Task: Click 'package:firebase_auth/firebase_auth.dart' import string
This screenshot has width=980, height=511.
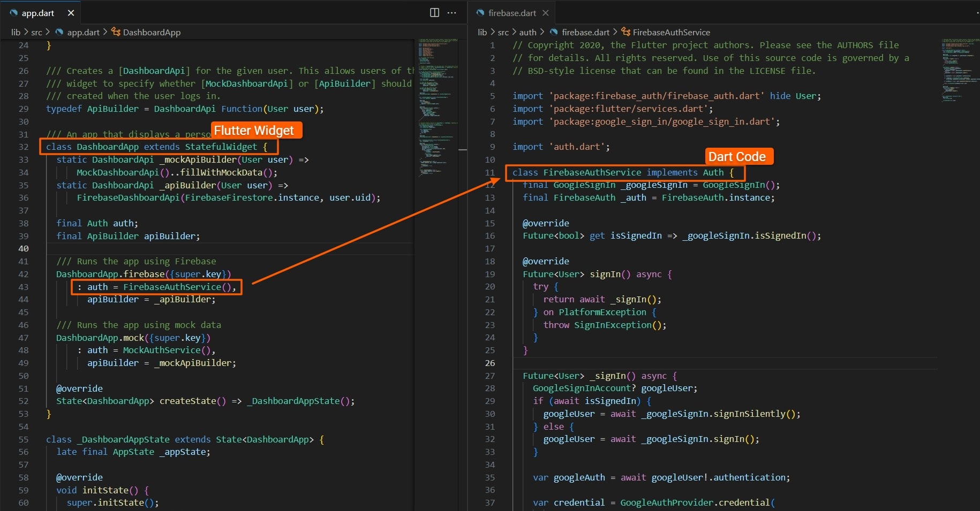Action: [x=657, y=96]
